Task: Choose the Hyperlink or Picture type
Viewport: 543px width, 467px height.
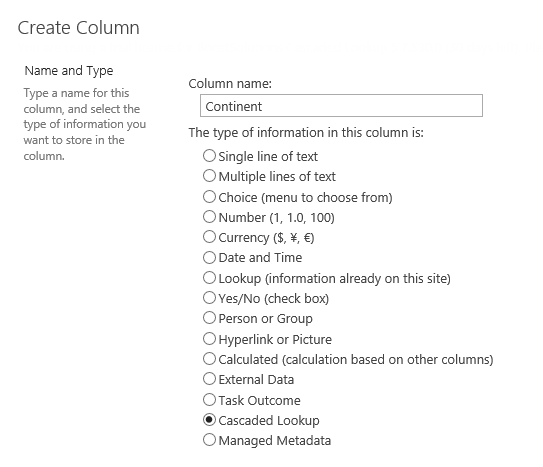Action: [x=209, y=339]
